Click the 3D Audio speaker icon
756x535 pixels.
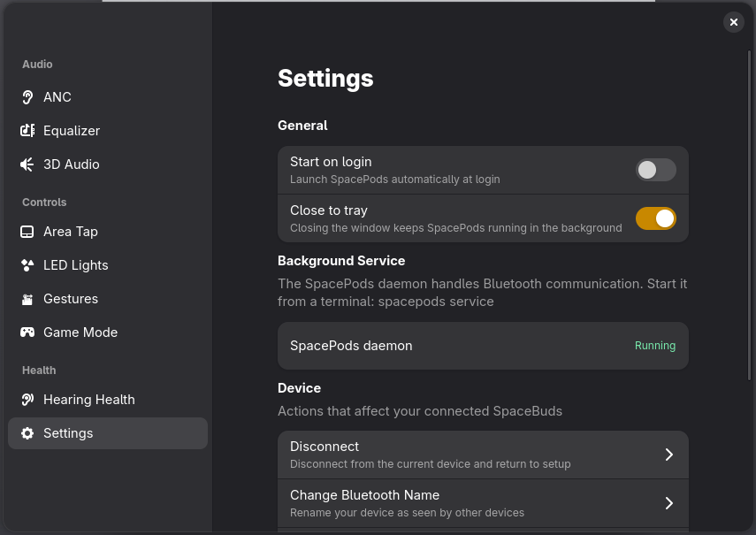[x=27, y=164]
